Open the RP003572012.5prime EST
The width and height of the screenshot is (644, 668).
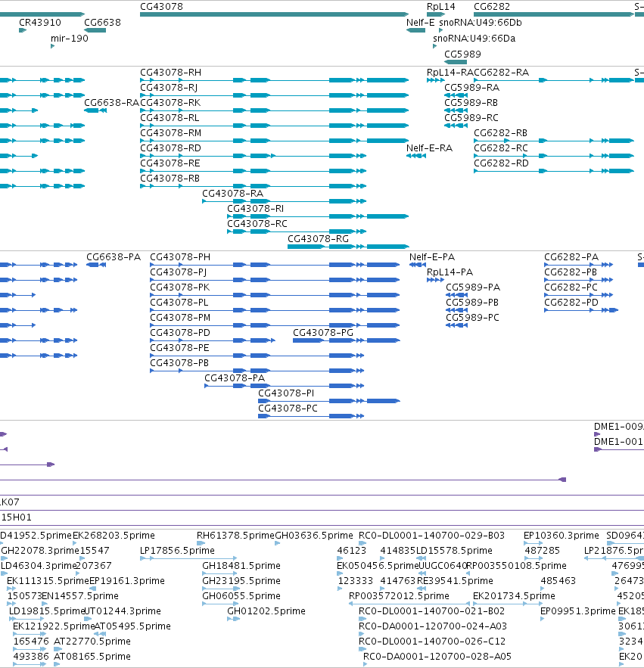[x=399, y=596]
